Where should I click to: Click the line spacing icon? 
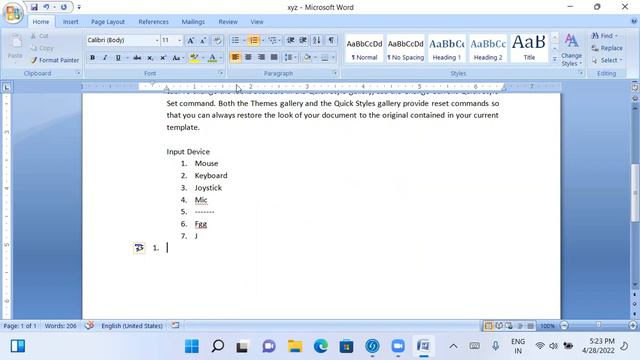point(288,58)
